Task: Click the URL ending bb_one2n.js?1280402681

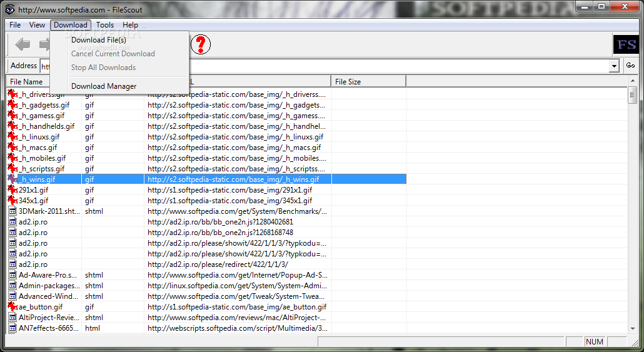Action: coord(220,222)
